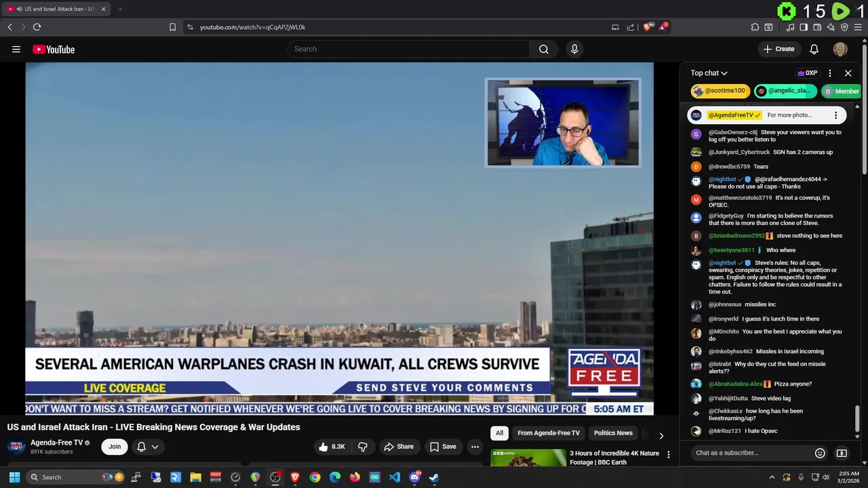Screen dimensions: 868x488
Task: Open Agenda-Free TV channel link
Action: 57,443
